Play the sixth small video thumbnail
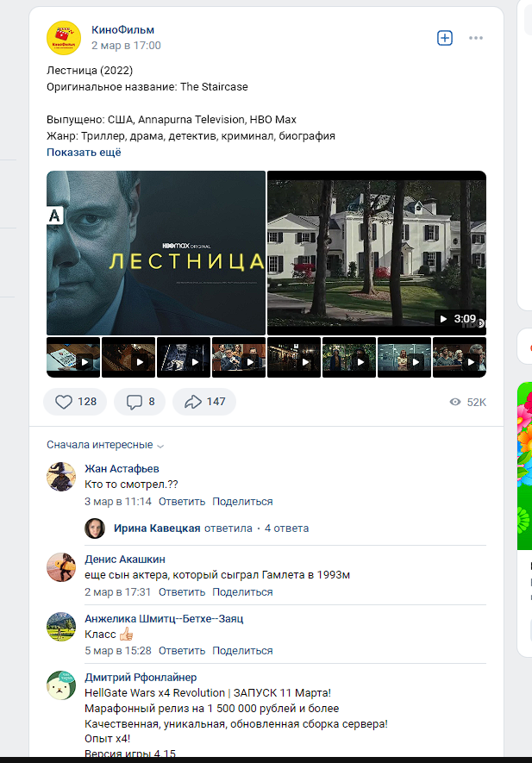 point(349,357)
